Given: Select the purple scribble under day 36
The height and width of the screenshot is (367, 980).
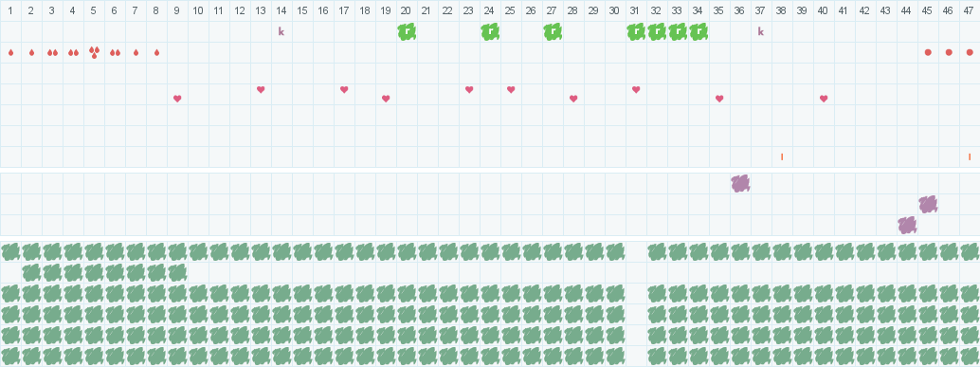Looking at the screenshot, I should coord(740,184).
